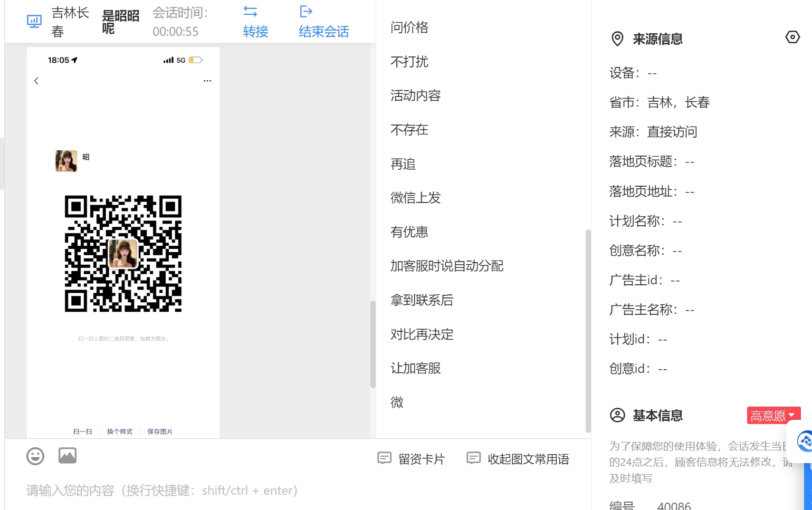Click the 编号 40086 value
812x510 pixels.
[x=674, y=506]
